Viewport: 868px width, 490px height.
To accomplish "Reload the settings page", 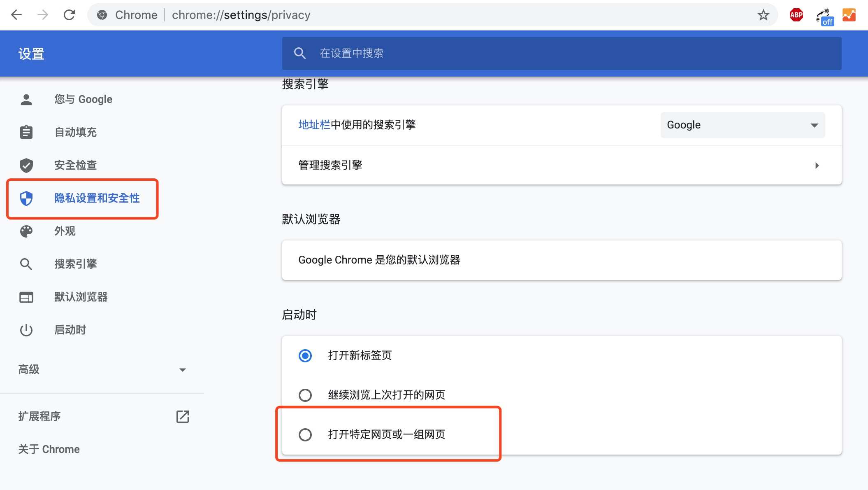I will pos(69,15).
